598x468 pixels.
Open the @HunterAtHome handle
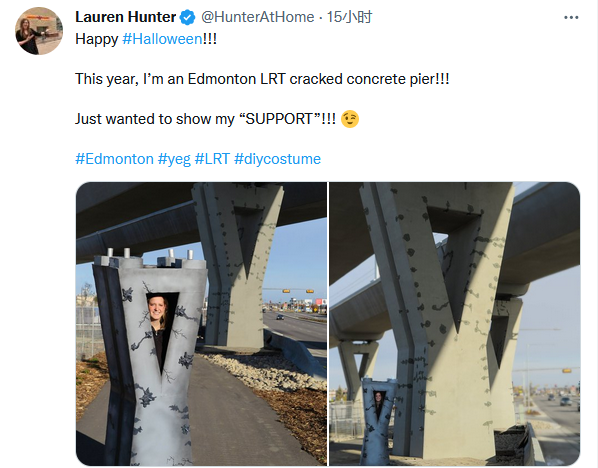(x=257, y=17)
